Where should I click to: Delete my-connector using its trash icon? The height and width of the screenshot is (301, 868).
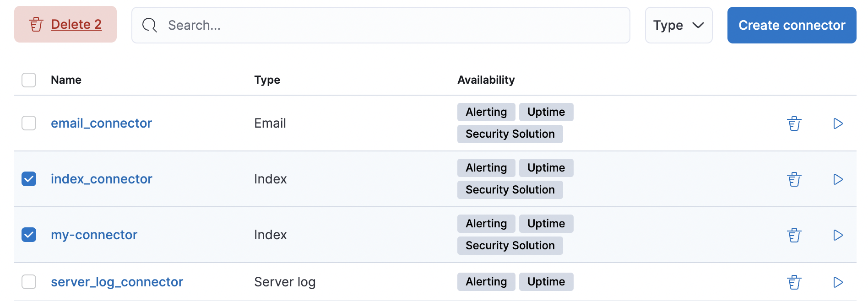pyautogui.click(x=794, y=235)
